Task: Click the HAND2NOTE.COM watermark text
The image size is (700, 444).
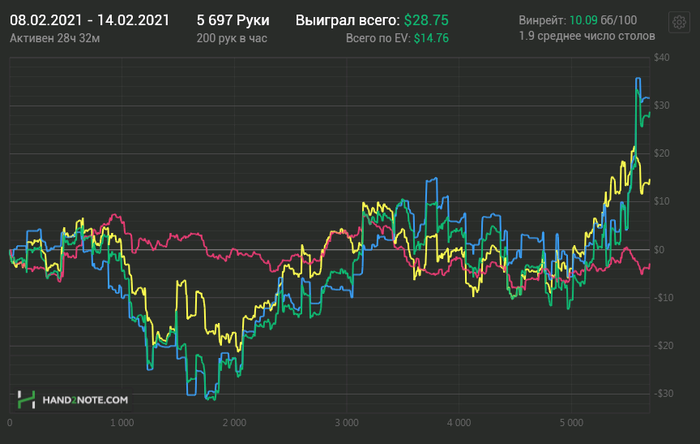Action: (85, 400)
